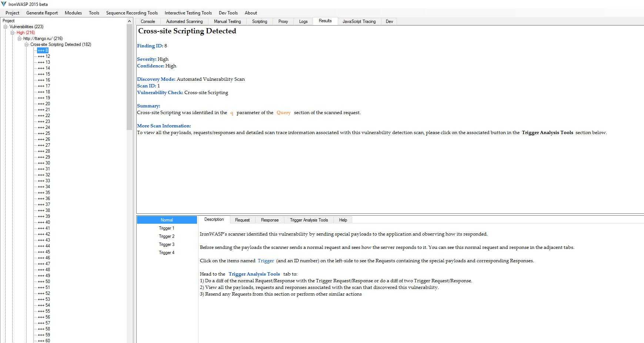Select Trigger 1 in the list
644x343 pixels.
[x=166, y=228]
